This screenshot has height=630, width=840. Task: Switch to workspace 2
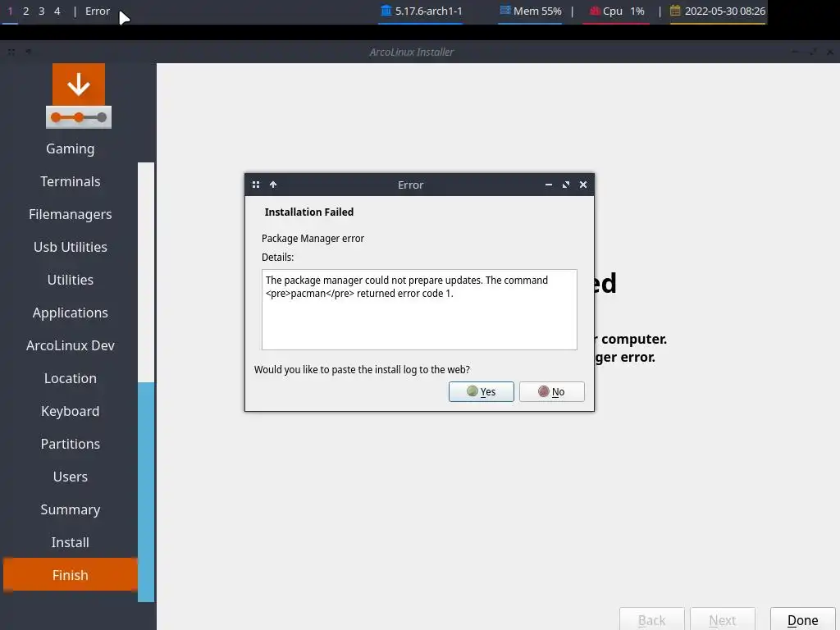pos(25,11)
